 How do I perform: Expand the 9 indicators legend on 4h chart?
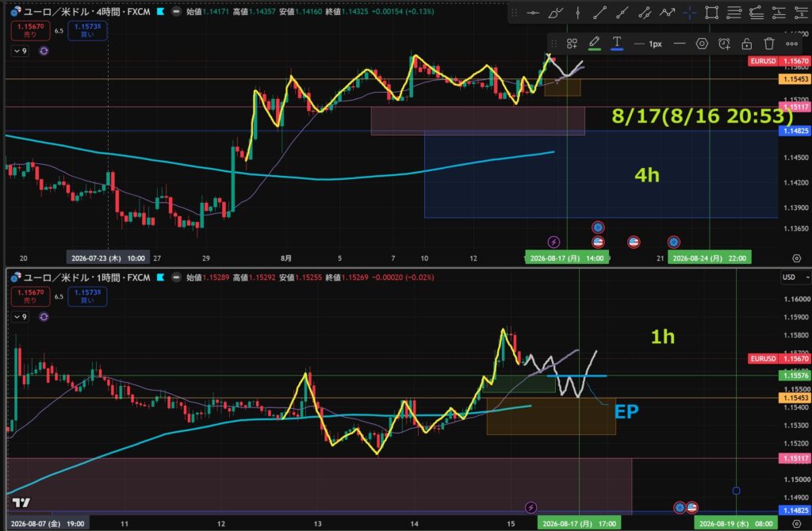[x=20, y=51]
